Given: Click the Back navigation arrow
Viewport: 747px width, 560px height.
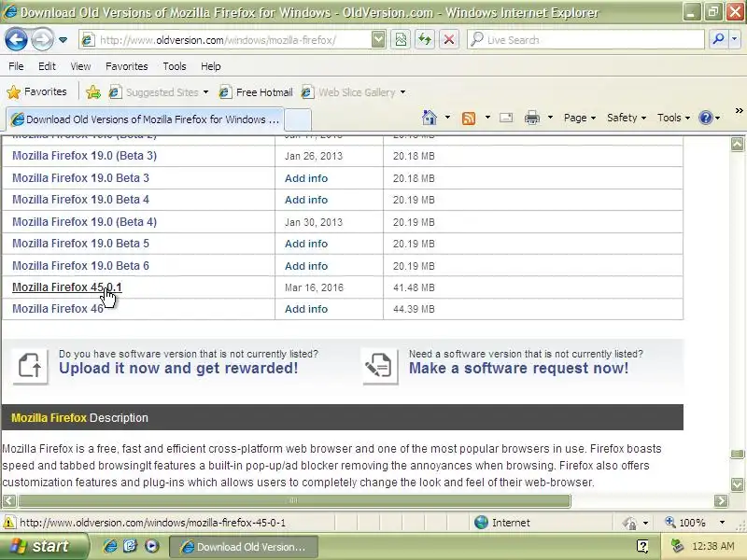Looking at the screenshot, I should 16,39.
